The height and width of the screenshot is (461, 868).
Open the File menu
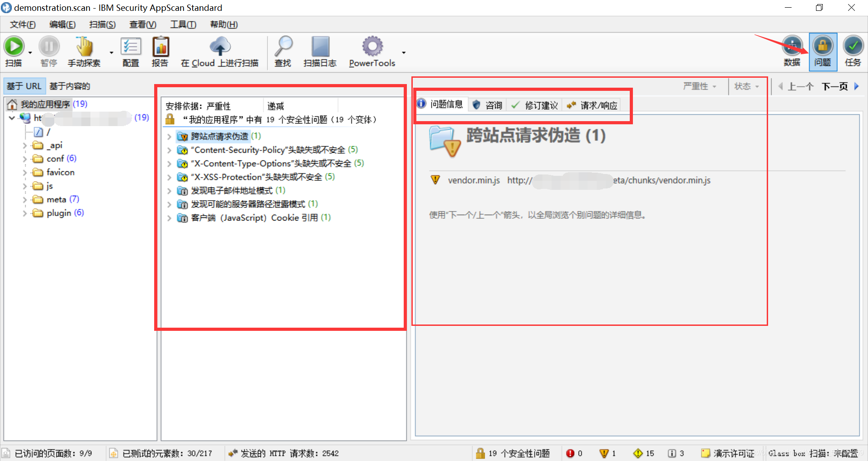click(23, 24)
